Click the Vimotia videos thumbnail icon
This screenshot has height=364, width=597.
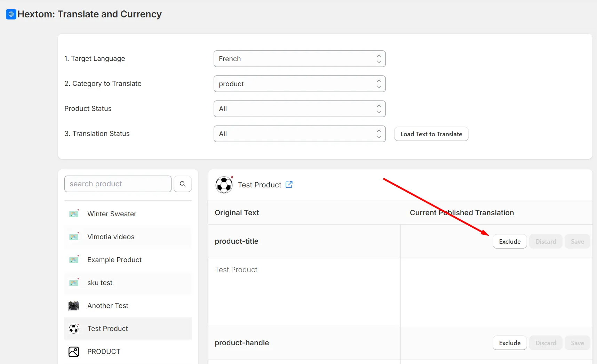pyautogui.click(x=74, y=236)
